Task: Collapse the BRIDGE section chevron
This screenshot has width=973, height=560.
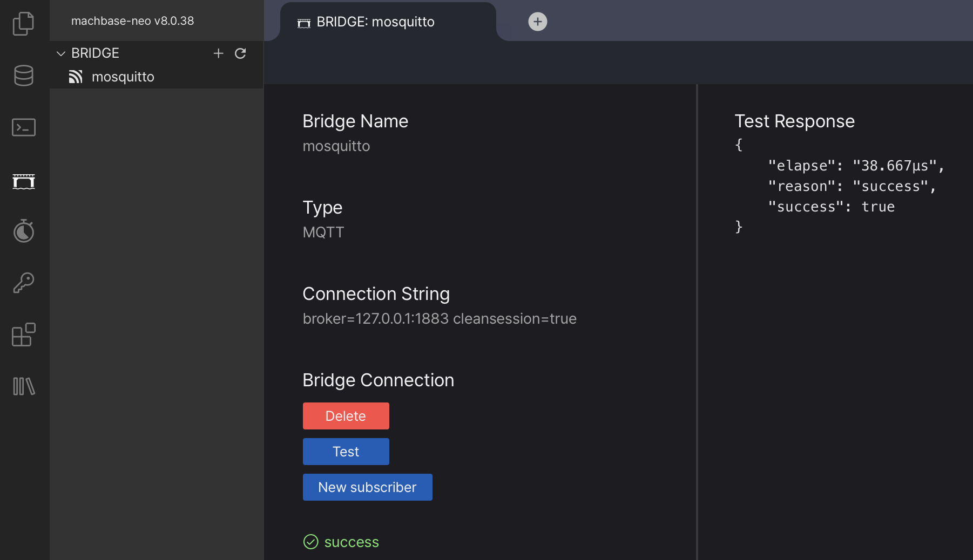Action: point(61,53)
